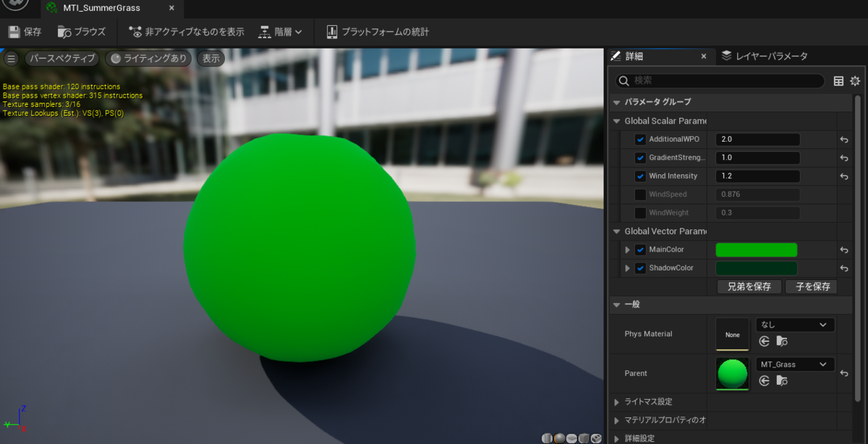Click the Save Child (子を保存) button
The image size is (868, 444).
[x=812, y=286]
